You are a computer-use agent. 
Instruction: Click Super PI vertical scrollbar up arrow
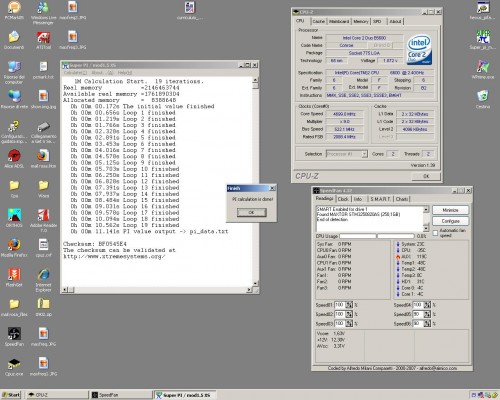(255, 80)
